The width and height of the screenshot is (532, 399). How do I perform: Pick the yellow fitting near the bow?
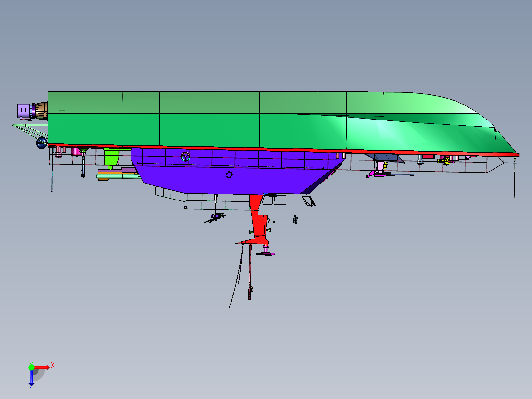pos(446,161)
